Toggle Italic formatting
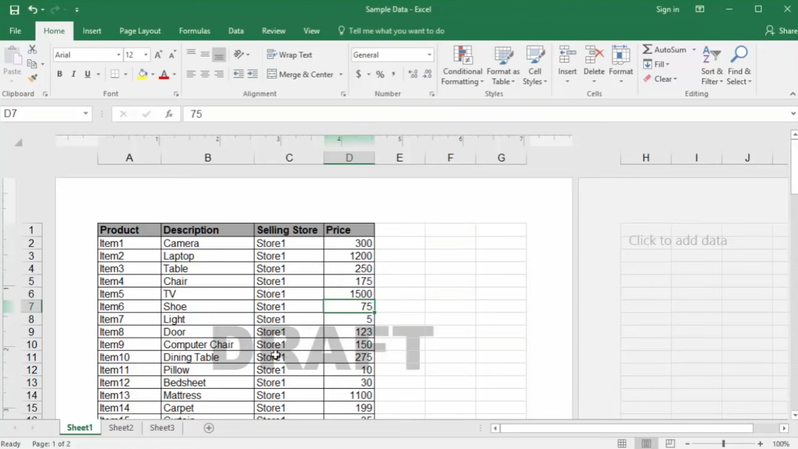This screenshot has height=449, width=798. [x=73, y=74]
